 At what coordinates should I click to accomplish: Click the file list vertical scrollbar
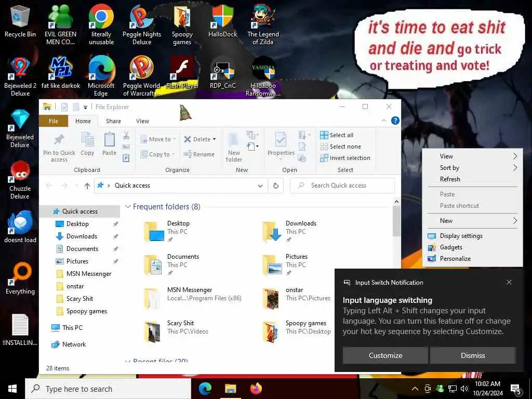[396, 221]
